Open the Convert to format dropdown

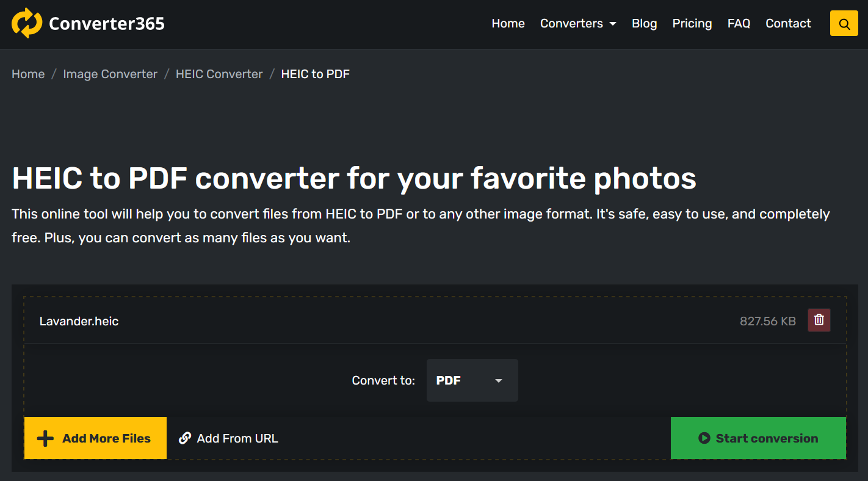(472, 380)
